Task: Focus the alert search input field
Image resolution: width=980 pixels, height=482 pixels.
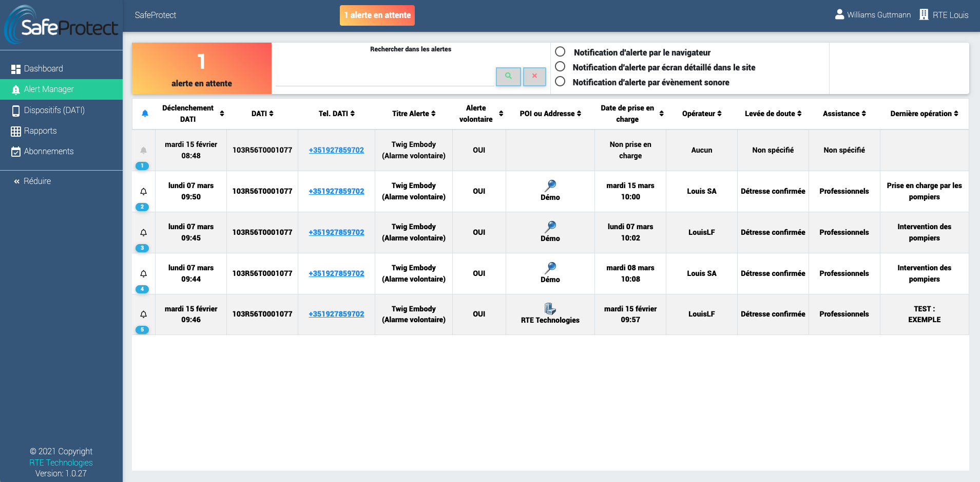Action: (x=385, y=77)
